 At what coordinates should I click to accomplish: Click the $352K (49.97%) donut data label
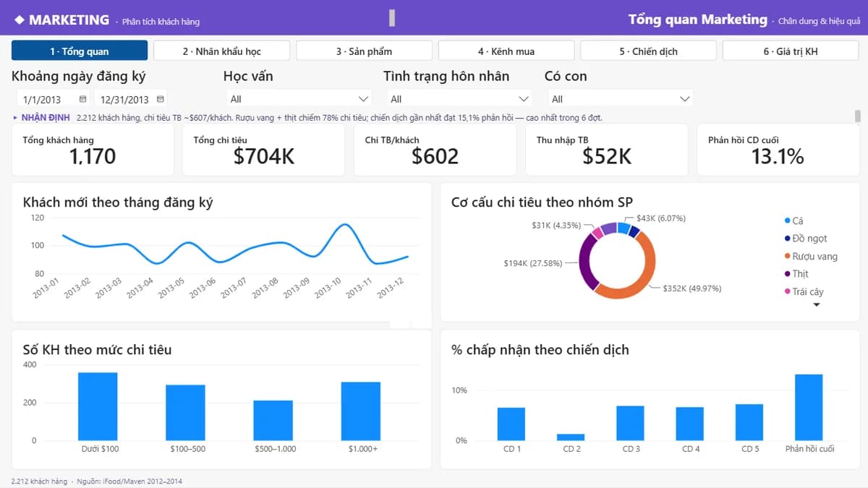click(692, 288)
